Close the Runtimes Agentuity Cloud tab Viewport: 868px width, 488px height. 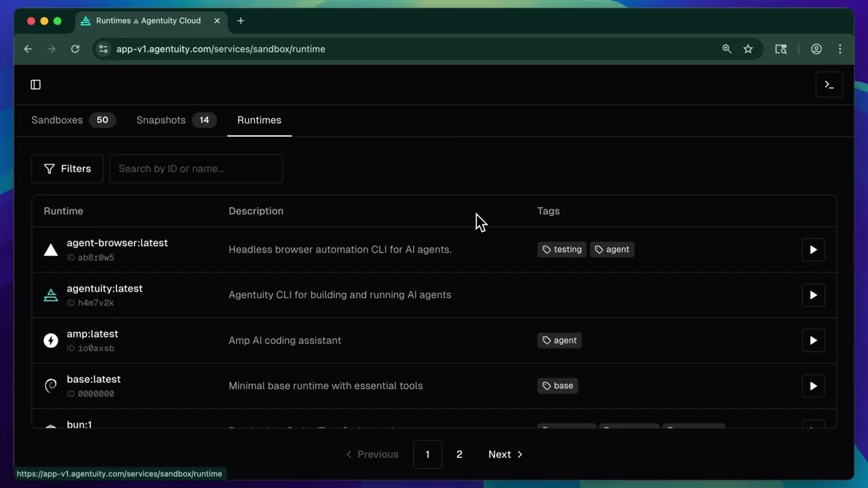pos(217,21)
